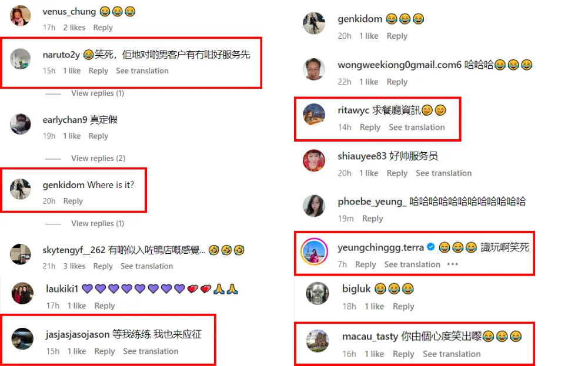Reply to genkidom's "Where is it?" comment
The height and width of the screenshot is (366, 588).
coord(73,201)
